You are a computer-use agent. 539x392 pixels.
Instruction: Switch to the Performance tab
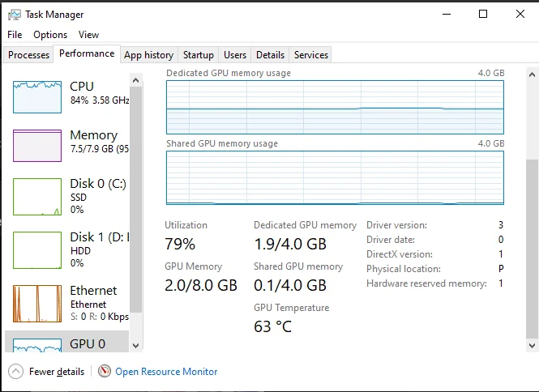point(87,53)
